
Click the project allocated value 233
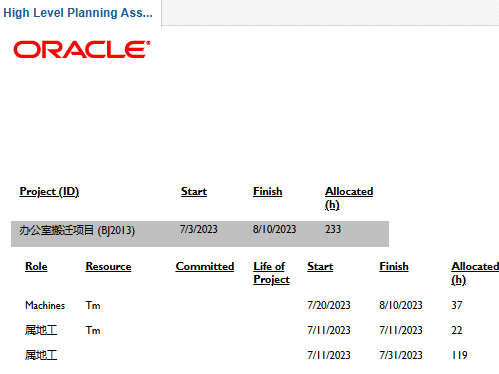click(x=333, y=229)
